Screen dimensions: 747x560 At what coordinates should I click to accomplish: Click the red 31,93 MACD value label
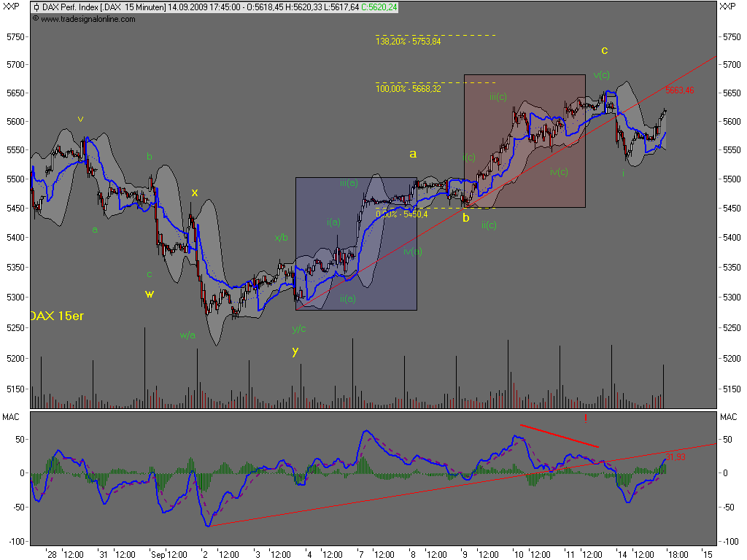tap(675, 456)
